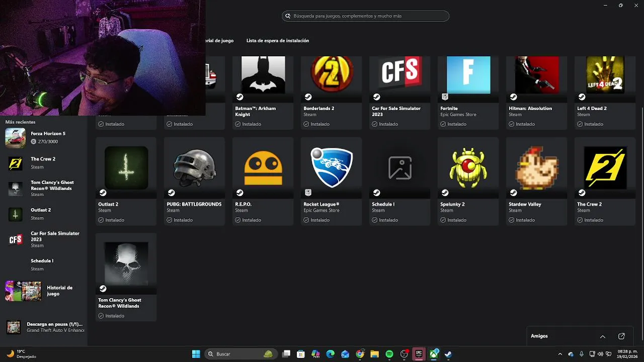Select Schedule I in recent sidebar
644x362 pixels.
[x=44, y=265]
